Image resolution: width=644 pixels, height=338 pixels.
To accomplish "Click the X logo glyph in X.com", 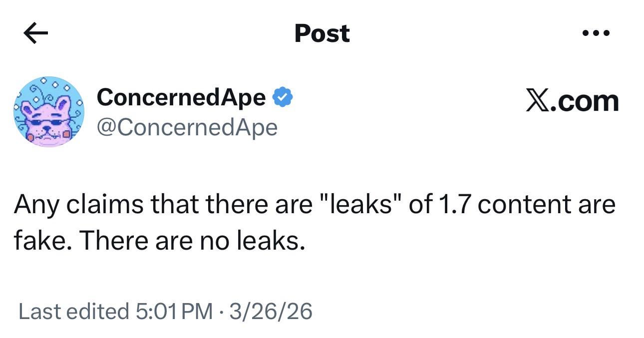I will pyautogui.click(x=537, y=101).
